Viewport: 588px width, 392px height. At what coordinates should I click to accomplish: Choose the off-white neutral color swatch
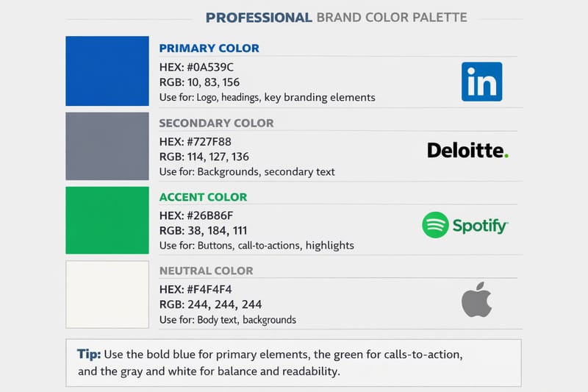click(x=107, y=294)
